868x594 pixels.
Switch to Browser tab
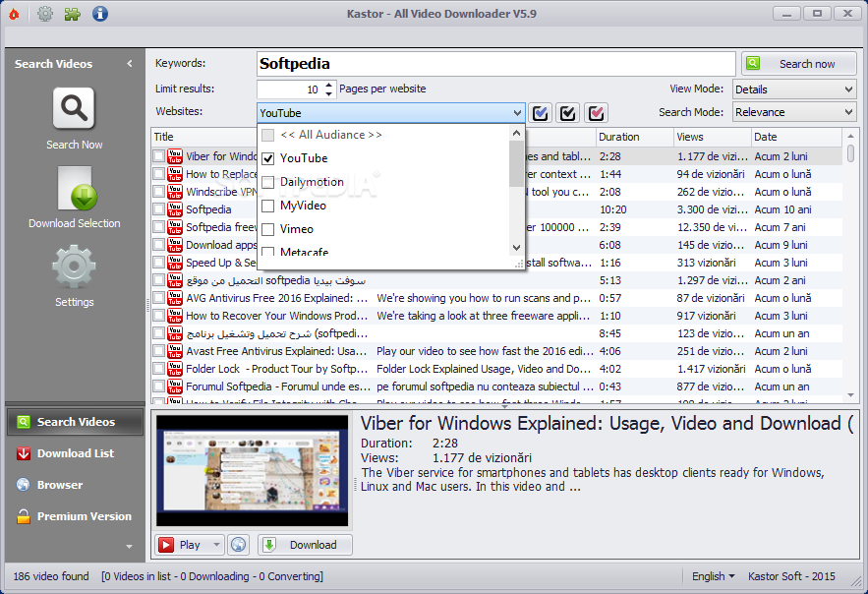(76, 485)
